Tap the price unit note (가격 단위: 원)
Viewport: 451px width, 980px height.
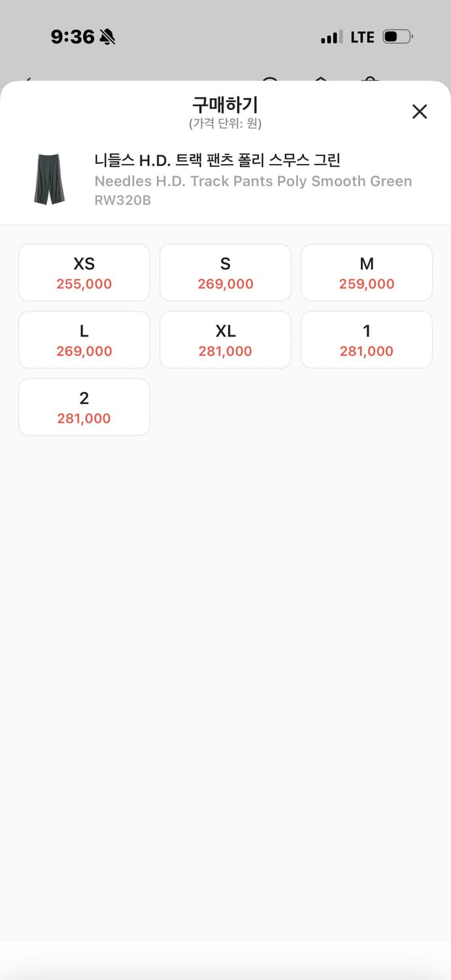click(225, 123)
